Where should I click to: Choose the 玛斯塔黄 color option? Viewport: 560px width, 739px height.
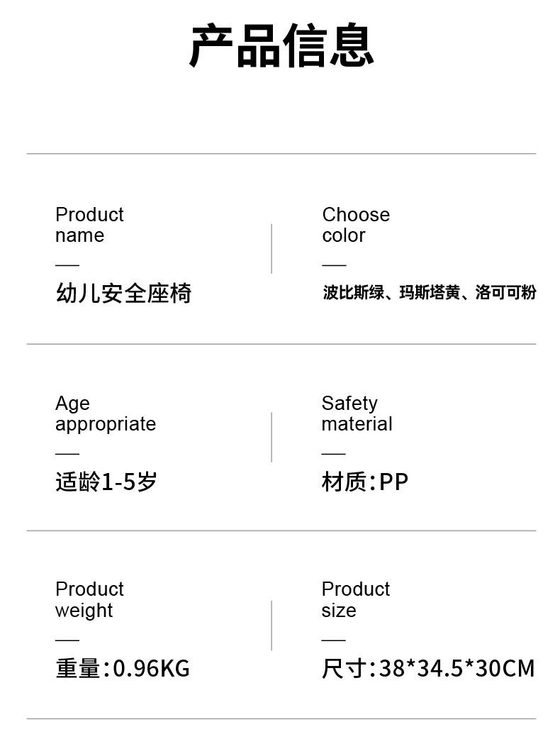pyautogui.click(x=430, y=293)
